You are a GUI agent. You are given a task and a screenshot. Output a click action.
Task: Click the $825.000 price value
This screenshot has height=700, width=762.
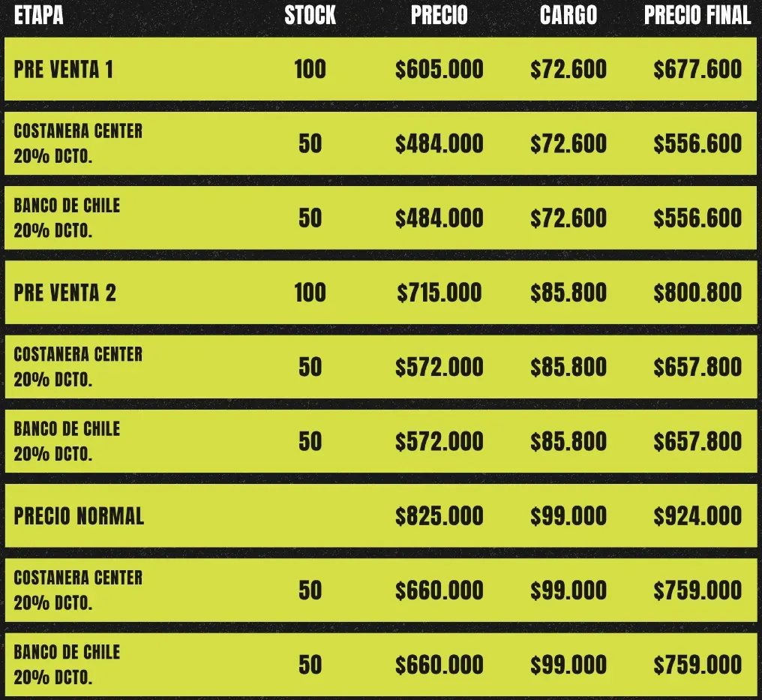coord(439,516)
